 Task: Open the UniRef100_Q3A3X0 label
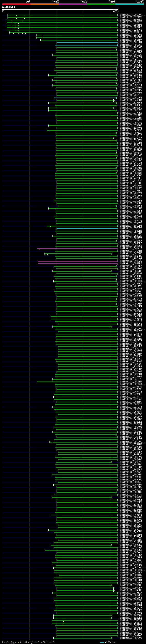pyautogui.click(x=131, y=296)
